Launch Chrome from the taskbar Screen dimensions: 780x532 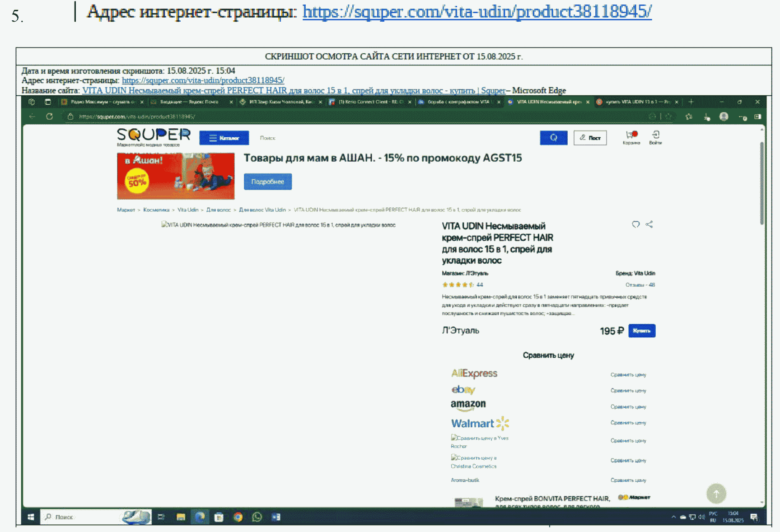tap(238, 517)
